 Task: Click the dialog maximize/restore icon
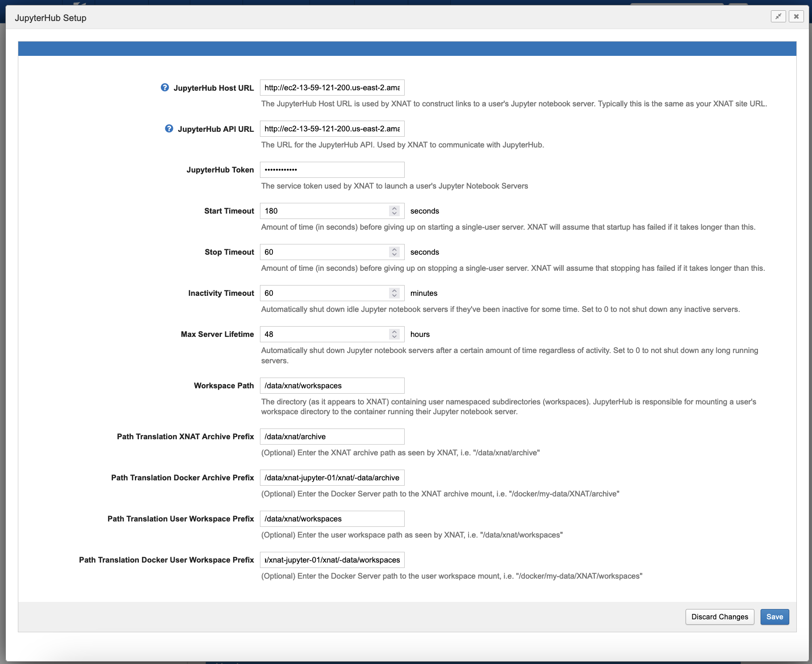[x=778, y=17]
